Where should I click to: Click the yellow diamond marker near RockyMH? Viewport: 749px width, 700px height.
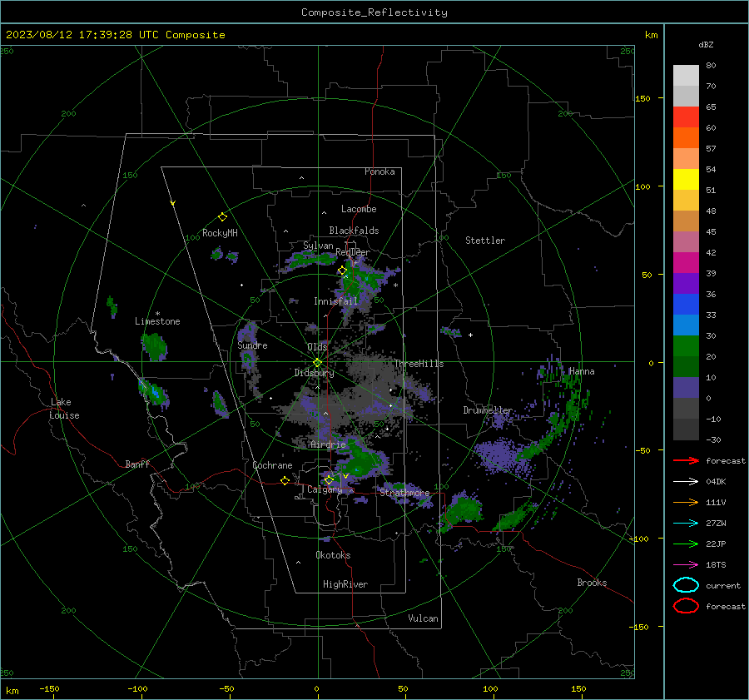(x=222, y=217)
